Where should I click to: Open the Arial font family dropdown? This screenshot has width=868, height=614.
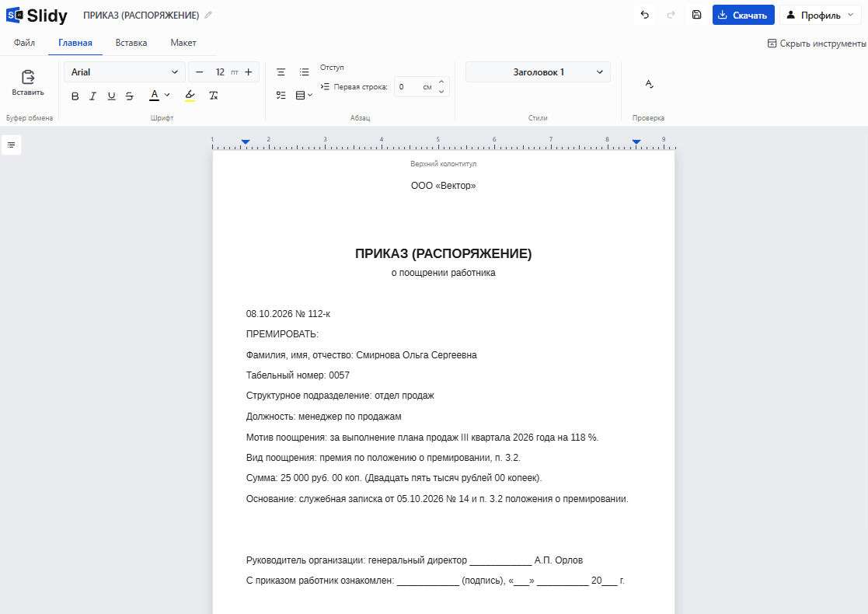[x=124, y=72]
